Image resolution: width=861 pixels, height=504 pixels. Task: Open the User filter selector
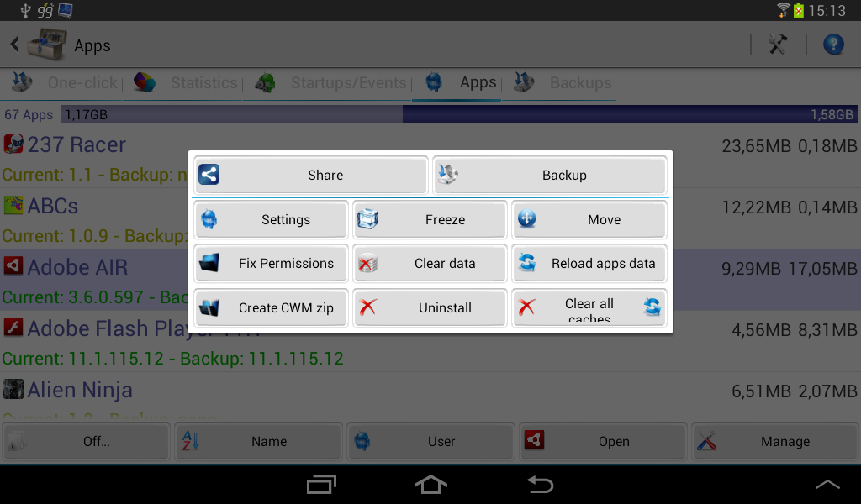(x=430, y=441)
